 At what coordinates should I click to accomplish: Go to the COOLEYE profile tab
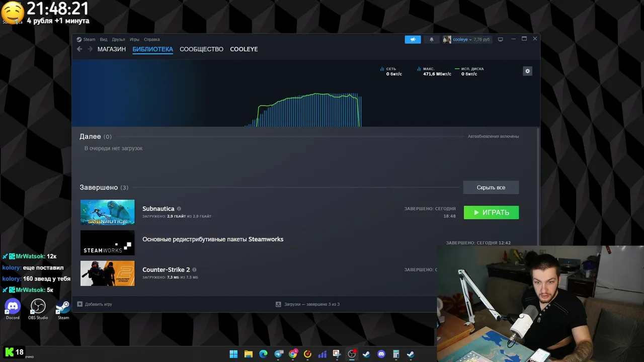(x=244, y=49)
